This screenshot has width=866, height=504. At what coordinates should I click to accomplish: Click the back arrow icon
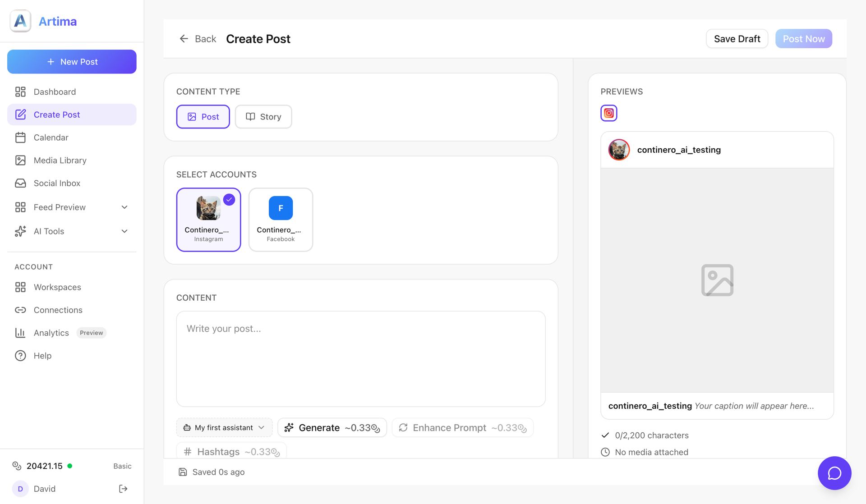pos(184,39)
